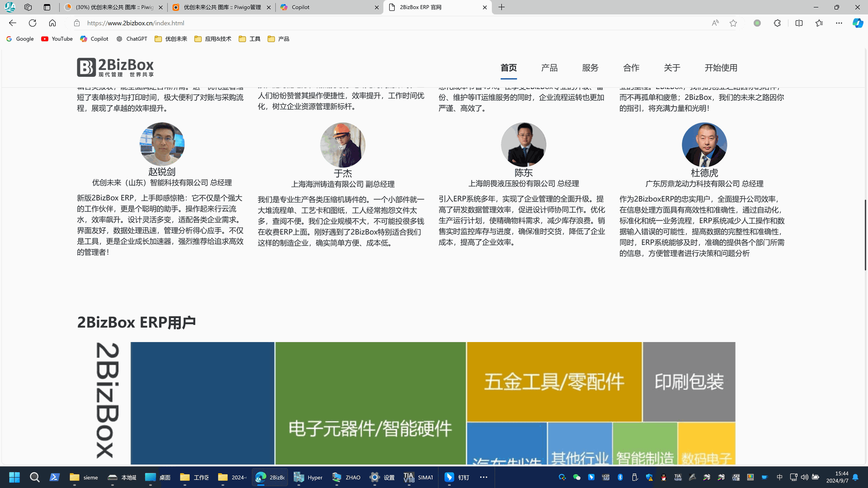Viewport: 868px width, 488px height.
Task: Click the browser refresh icon
Action: [33, 23]
